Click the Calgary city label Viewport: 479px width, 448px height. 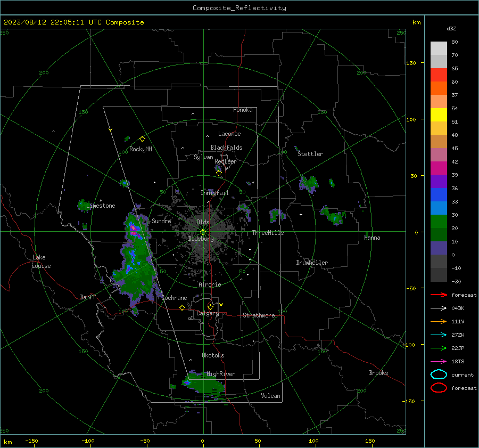(208, 313)
